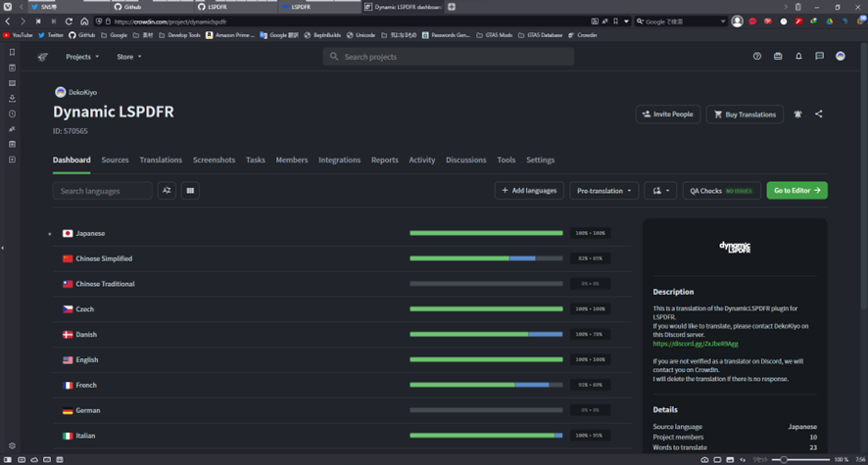Click the Buy Translations button
Screen dimensions: 868x465
pyautogui.click(x=745, y=114)
